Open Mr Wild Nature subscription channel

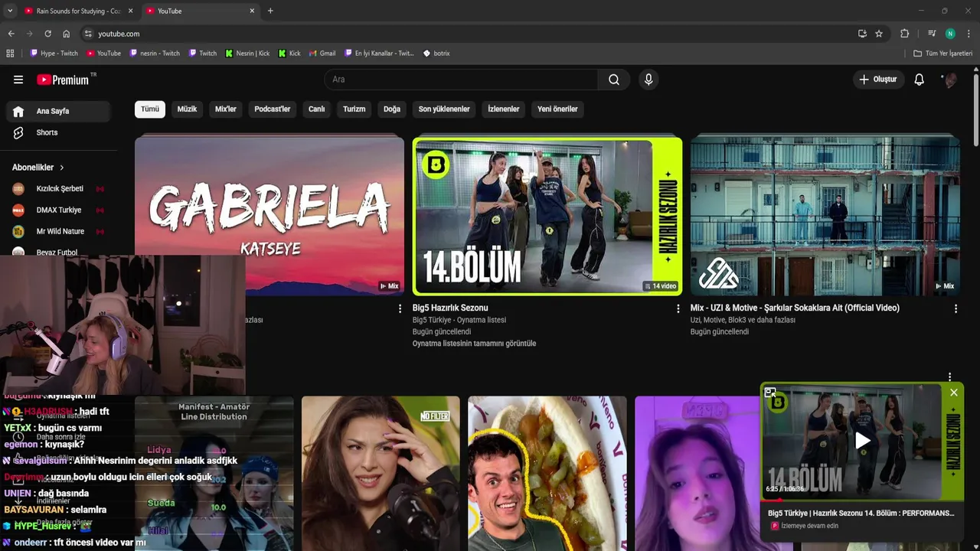[58, 231]
